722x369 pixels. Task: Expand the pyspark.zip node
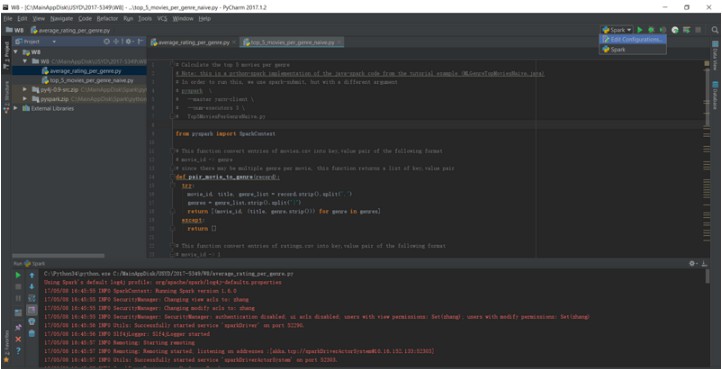pos(25,99)
